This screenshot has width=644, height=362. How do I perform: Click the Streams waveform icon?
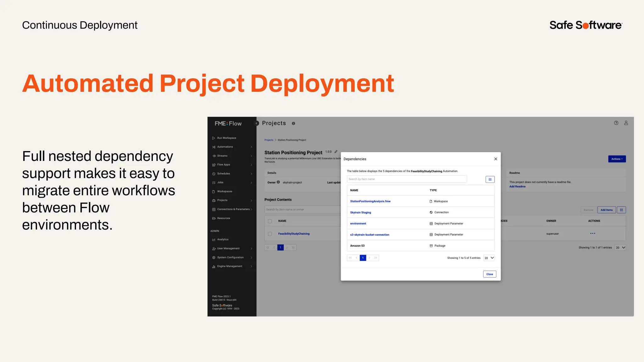(214, 156)
